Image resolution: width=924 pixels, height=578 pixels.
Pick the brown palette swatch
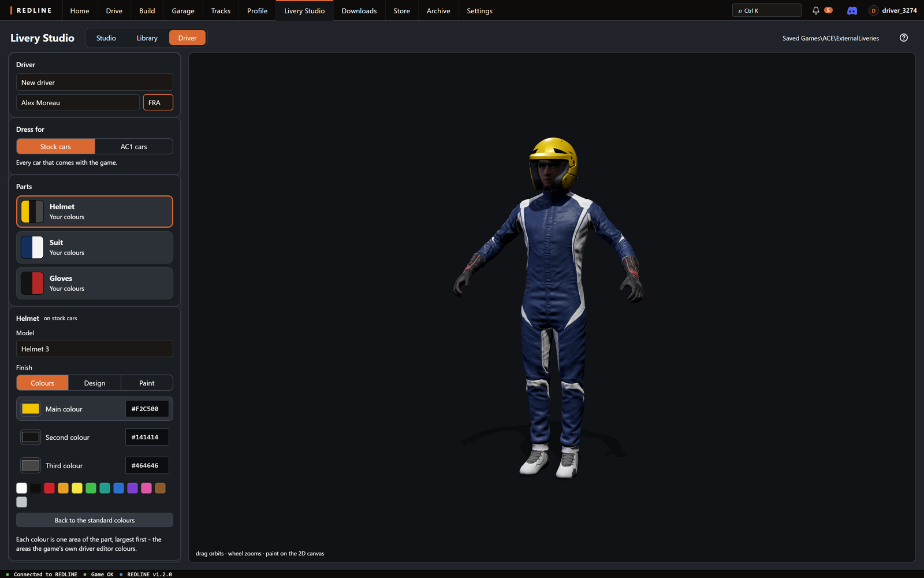click(161, 488)
